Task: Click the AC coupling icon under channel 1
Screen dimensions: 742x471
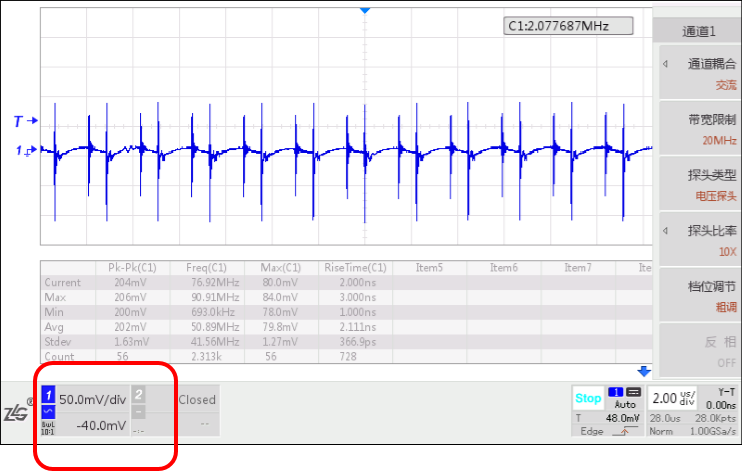Action: tap(47, 412)
